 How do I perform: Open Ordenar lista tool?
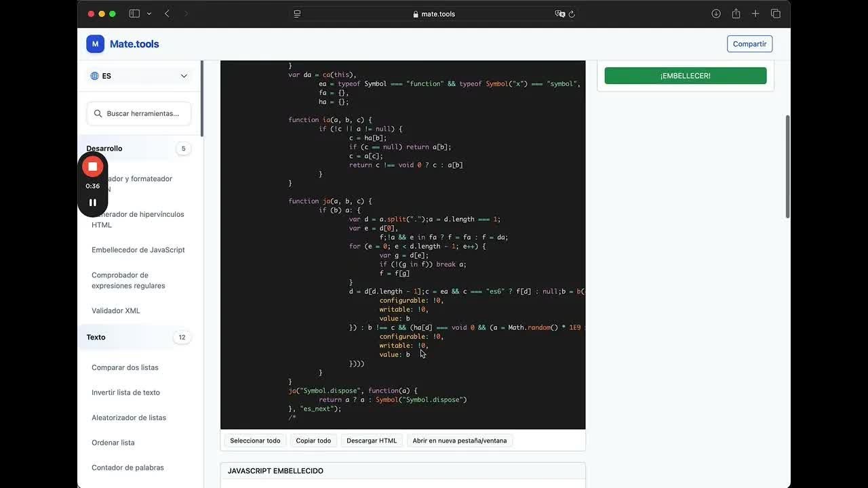click(113, 443)
